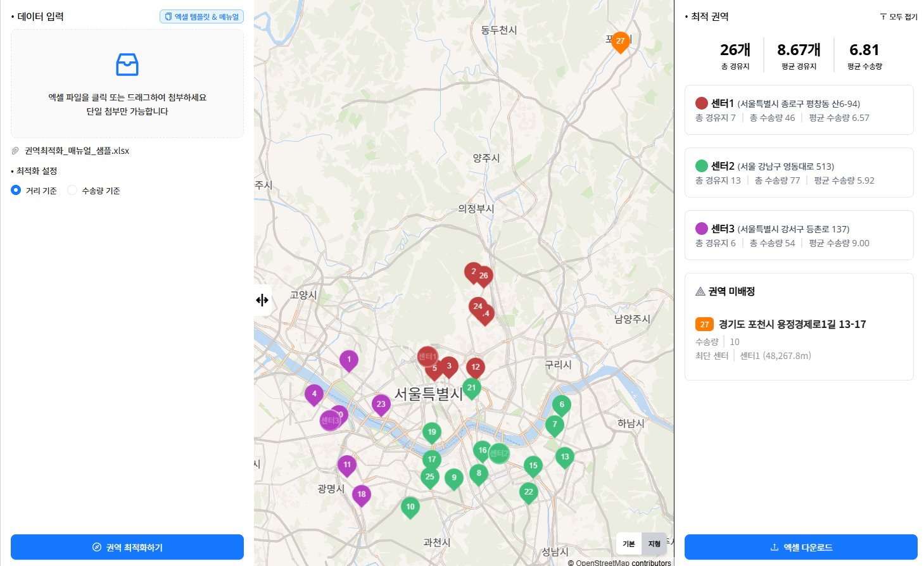Click the 27 orange badge in list
The width and height of the screenshot is (924, 566).
click(704, 324)
